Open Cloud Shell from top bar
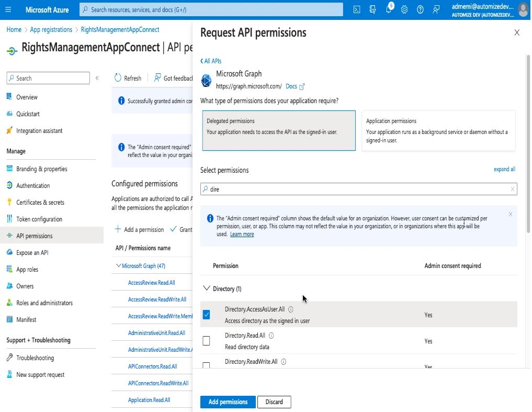532x412 pixels. (357, 9)
